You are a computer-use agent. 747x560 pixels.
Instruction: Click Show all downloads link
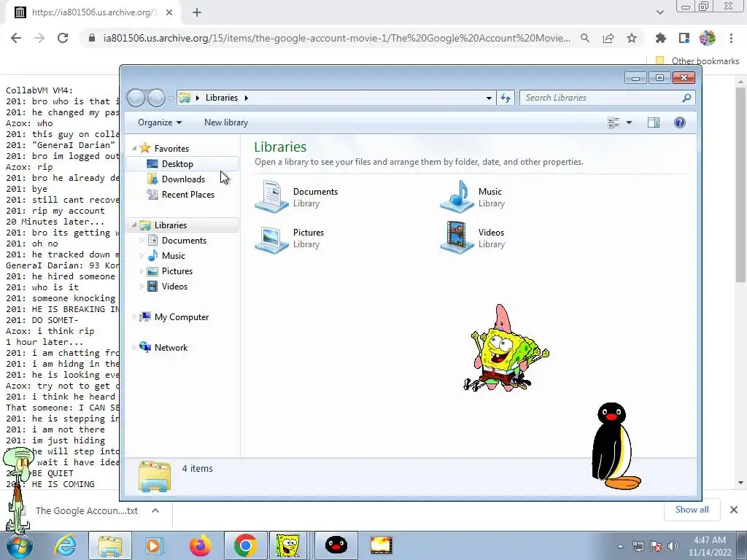[692, 510]
